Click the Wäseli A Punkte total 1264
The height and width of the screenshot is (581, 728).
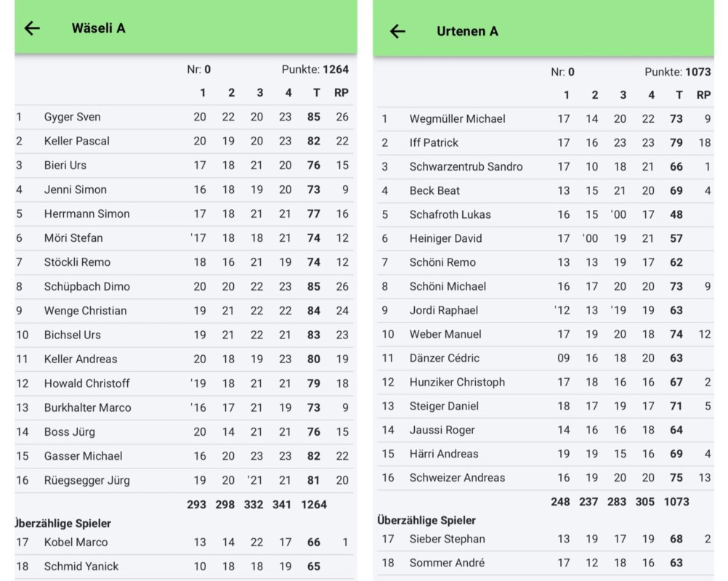click(x=336, y=70)
